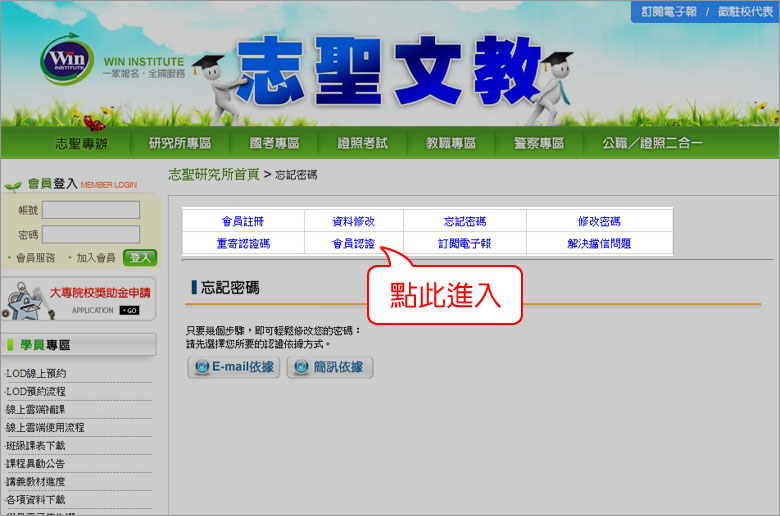Select the 忘記密碼 tab
The image size is (780, 516).
click(465, 221)
